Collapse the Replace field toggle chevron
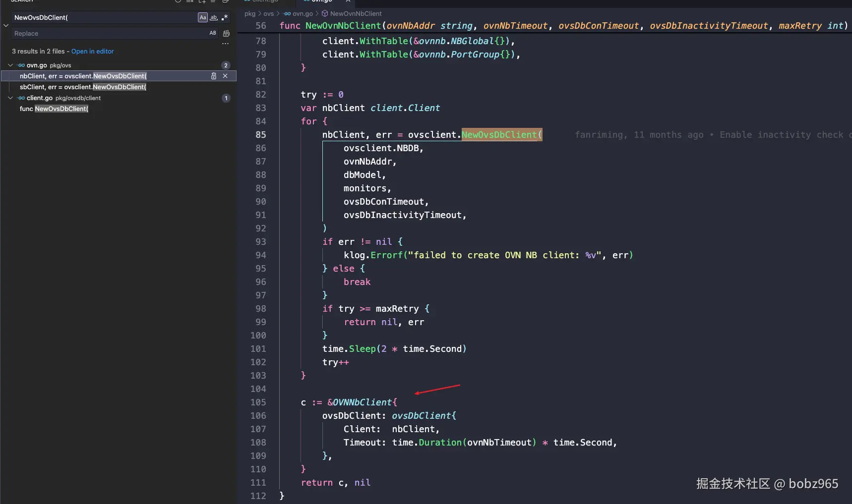The image size is (852, 504). pos(6,25)
